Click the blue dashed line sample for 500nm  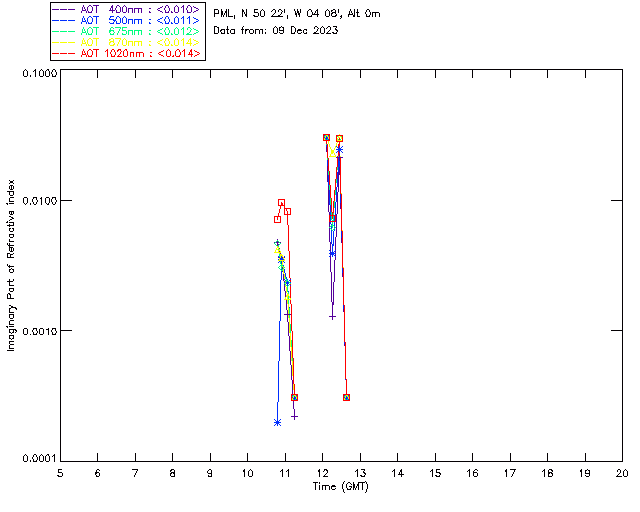64,20
